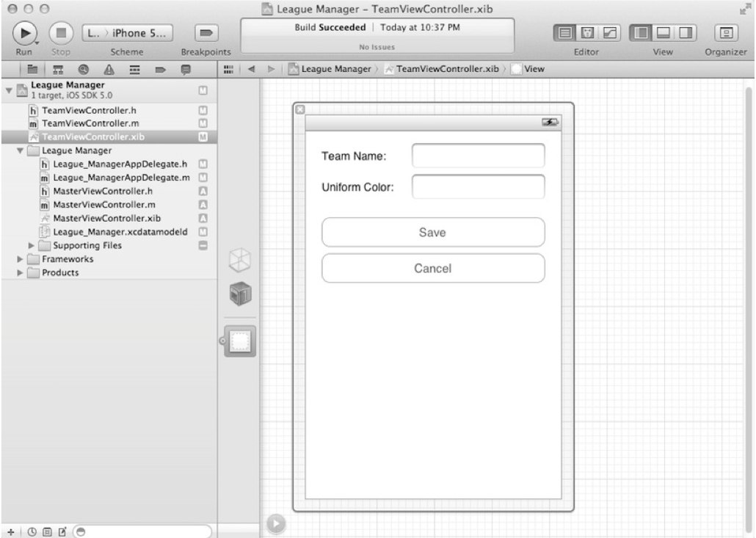The height and width of the screenshot is (538, 756).
Task: Select TeamViewController.xib in navigator
Action: tap(109, 137)
